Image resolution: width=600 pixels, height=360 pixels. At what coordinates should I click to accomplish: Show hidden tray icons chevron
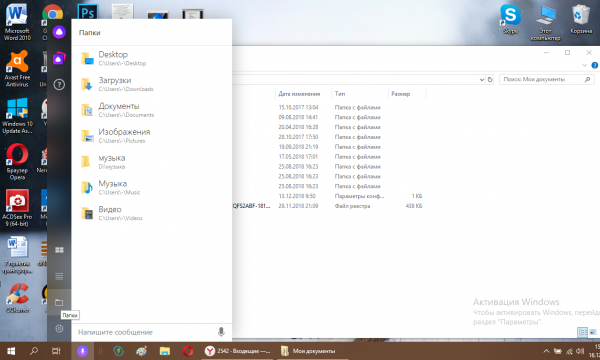coord(546,351)
